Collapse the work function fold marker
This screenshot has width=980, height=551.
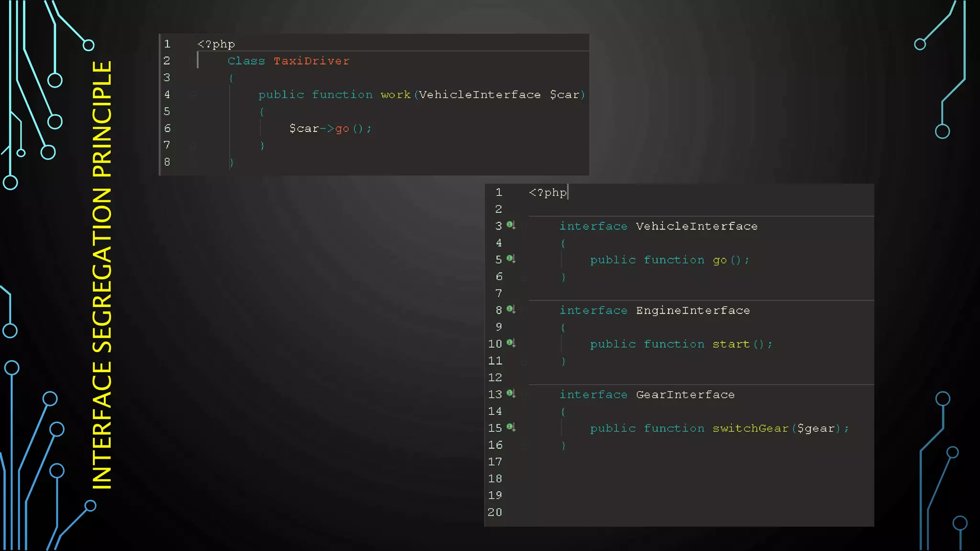[x=193, y=95]
